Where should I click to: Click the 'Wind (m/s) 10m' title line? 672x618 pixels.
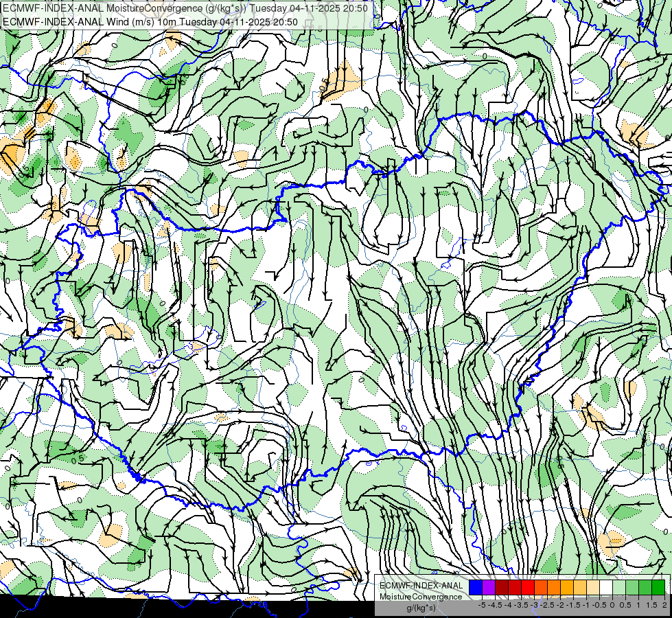150,22
